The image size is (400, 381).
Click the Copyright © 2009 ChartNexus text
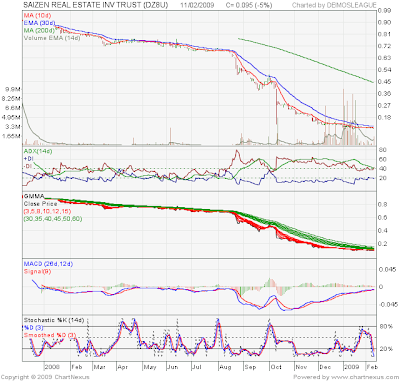45,377
